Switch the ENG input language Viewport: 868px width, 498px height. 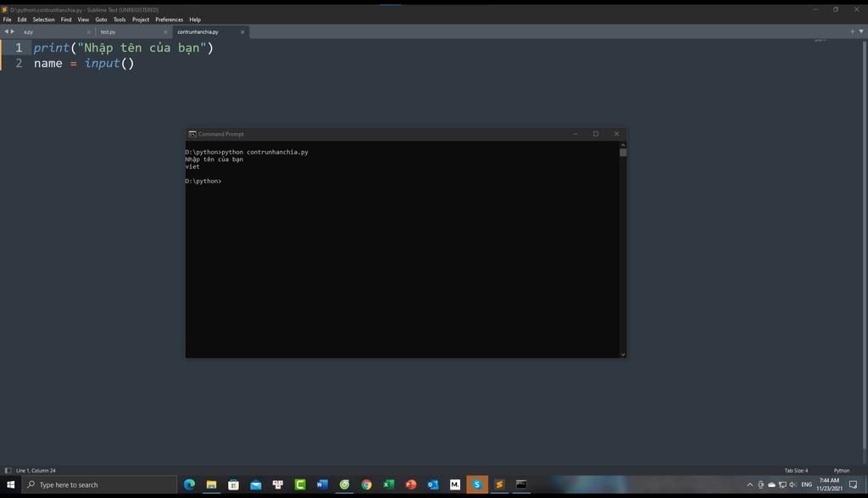tap(807, 484)
